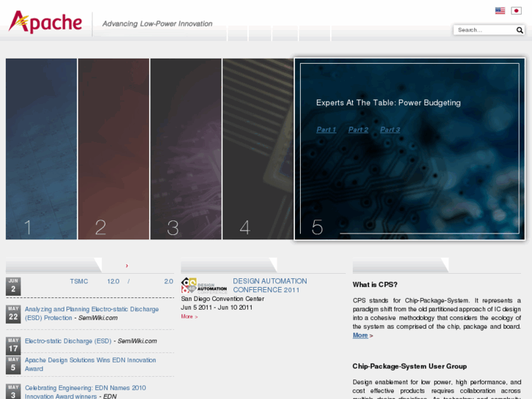The height and width of the screenshot is (399, 532).
Task: Click San Diego Convention Center text
Action: (x=222, y=299)
